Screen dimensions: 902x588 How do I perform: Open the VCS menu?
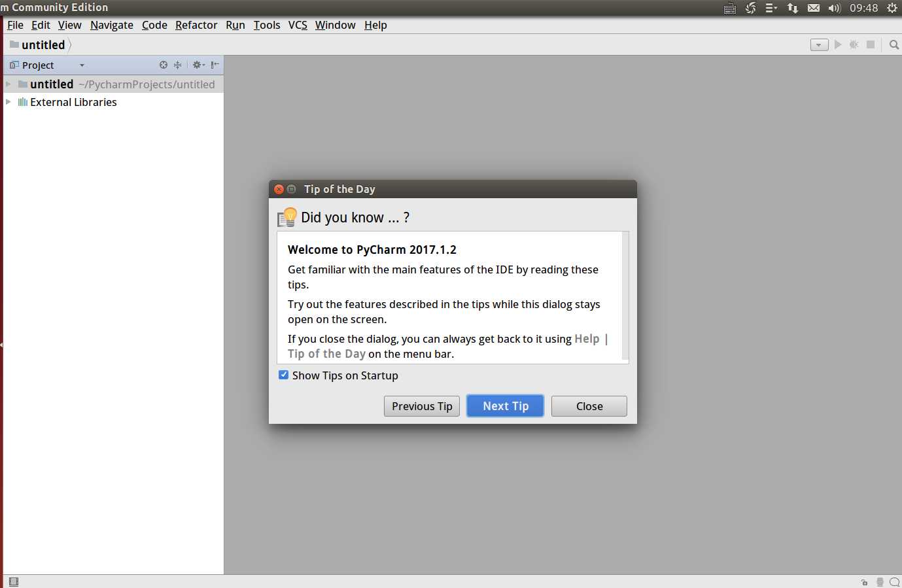298,25
